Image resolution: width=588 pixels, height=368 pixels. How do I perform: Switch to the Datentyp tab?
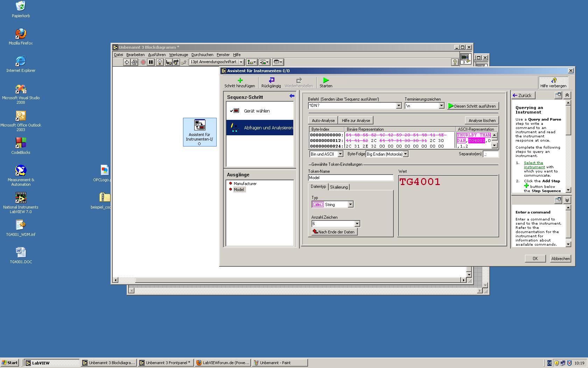point(318,187)
